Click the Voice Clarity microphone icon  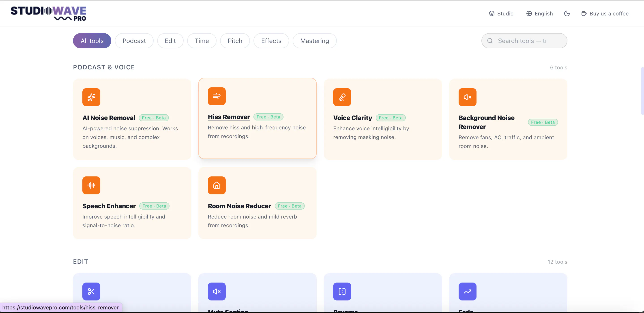(x=342, y=97)
